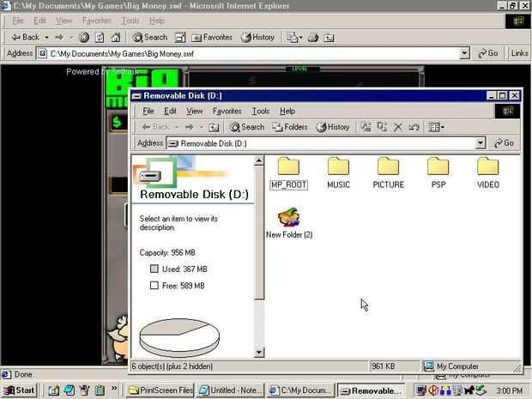Click Mail dropdown arrow in IE toolbar
Screen dimensions: 532x399
pyautogui.click(x=300, y=37)
